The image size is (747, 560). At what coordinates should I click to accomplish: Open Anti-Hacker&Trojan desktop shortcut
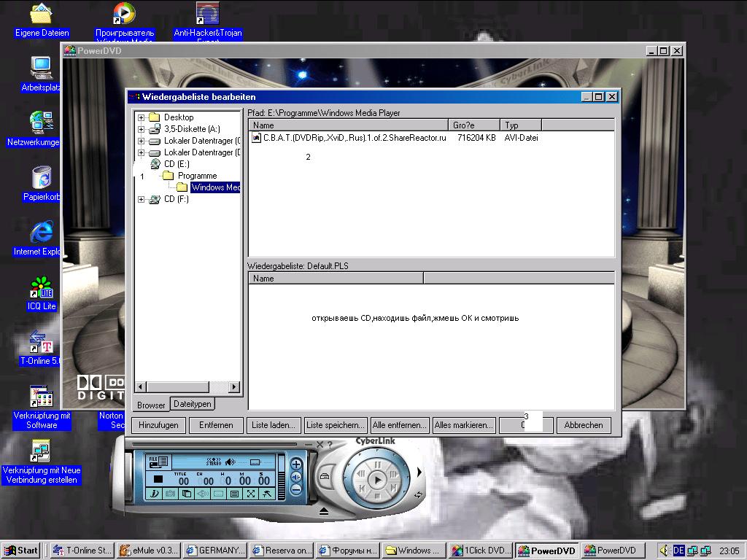pos(208,21)
